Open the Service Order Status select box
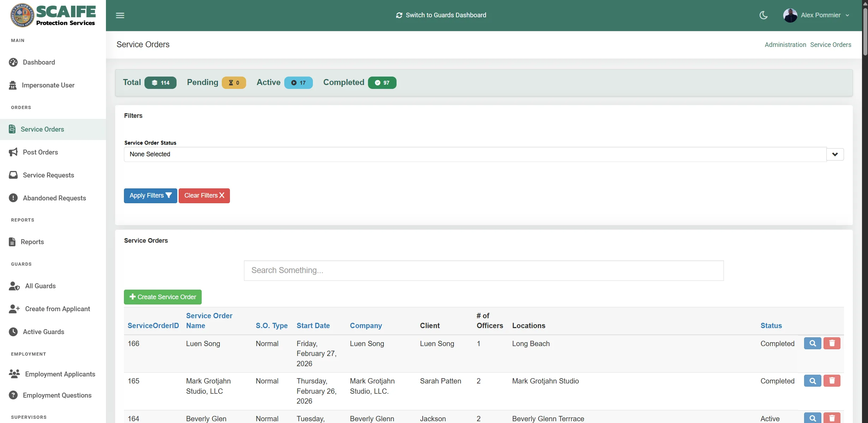 [475, 154]
